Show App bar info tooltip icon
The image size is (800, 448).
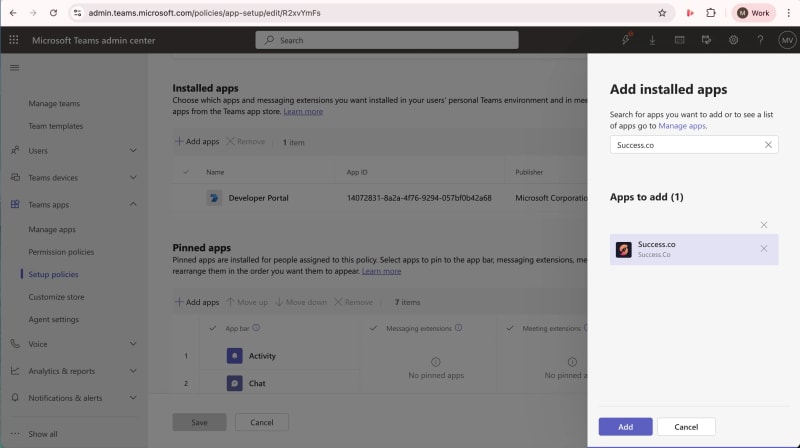[256, 328]
